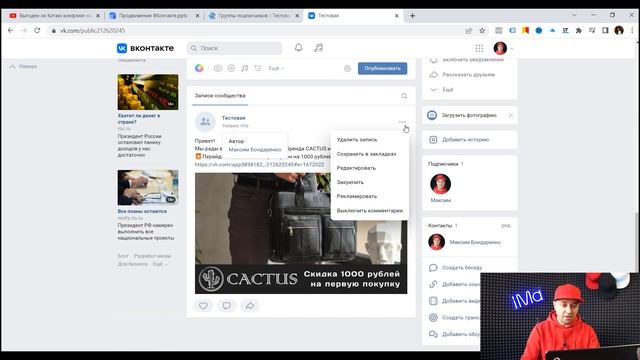Click 'ред.' to edit contacts

click(x=505, y=225)
